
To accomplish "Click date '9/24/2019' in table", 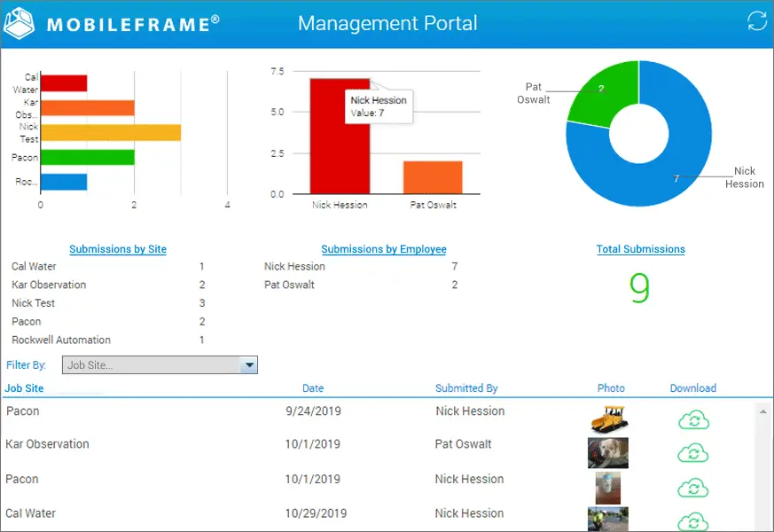I will click(314, 411).
